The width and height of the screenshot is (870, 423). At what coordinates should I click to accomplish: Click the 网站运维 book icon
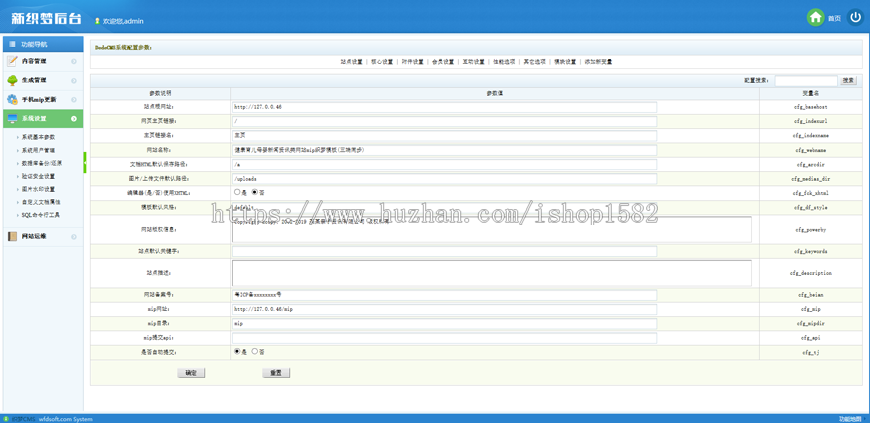[x=12, y=236]
